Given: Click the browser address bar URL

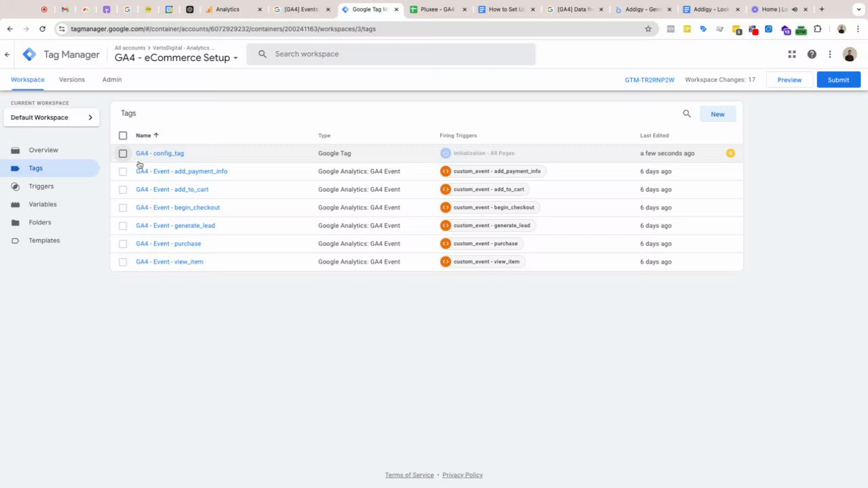Looking at the screenshot, I should 223,29.
